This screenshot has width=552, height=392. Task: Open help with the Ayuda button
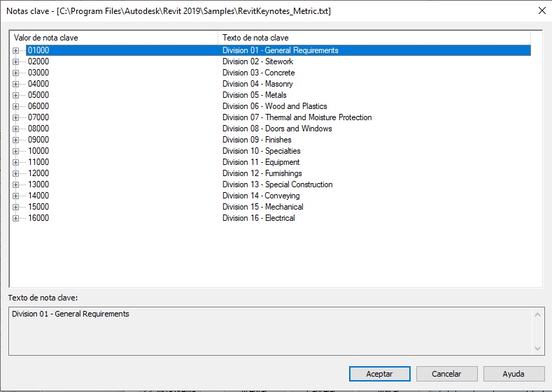(x=514, y=374)
